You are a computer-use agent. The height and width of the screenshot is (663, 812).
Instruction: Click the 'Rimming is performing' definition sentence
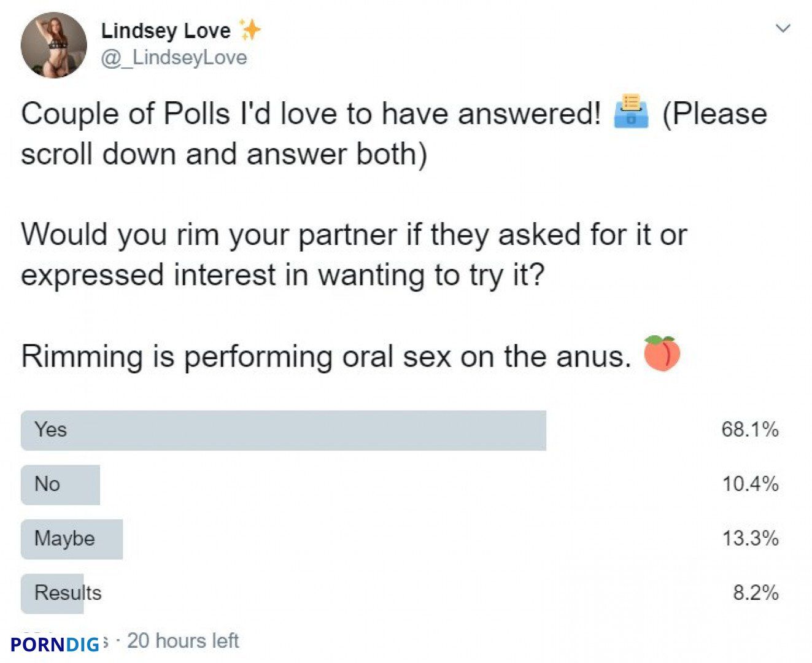click(326, 355)
